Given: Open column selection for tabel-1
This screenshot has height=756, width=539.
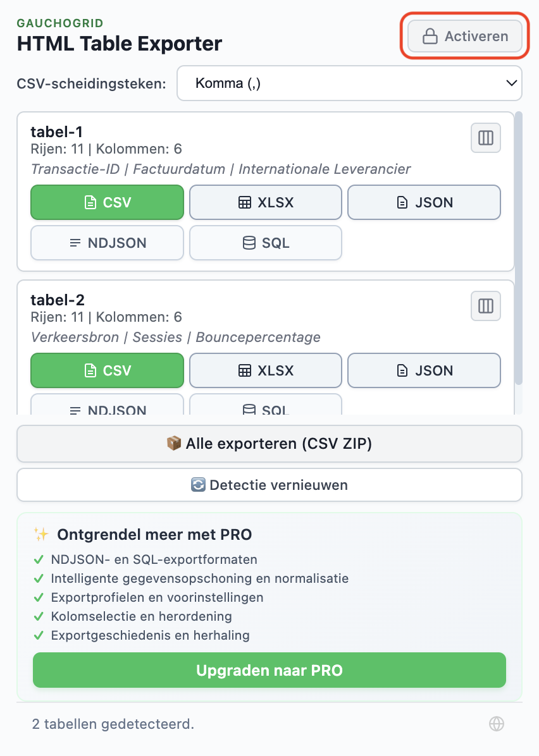Looking at the screenshot, I should coord(485,138).
